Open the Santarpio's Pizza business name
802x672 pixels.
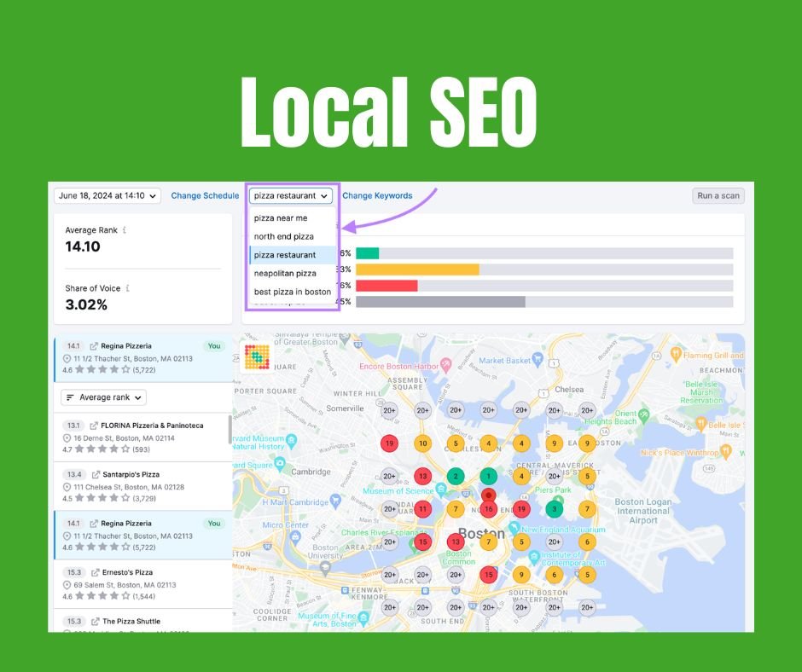point(131,475)
